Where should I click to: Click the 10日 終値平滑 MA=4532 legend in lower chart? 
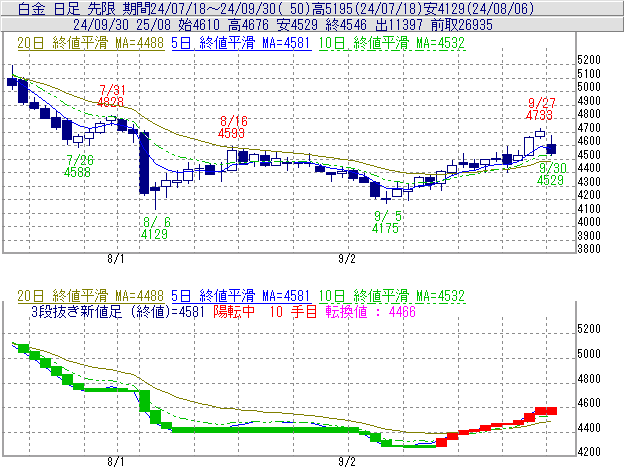392,296
